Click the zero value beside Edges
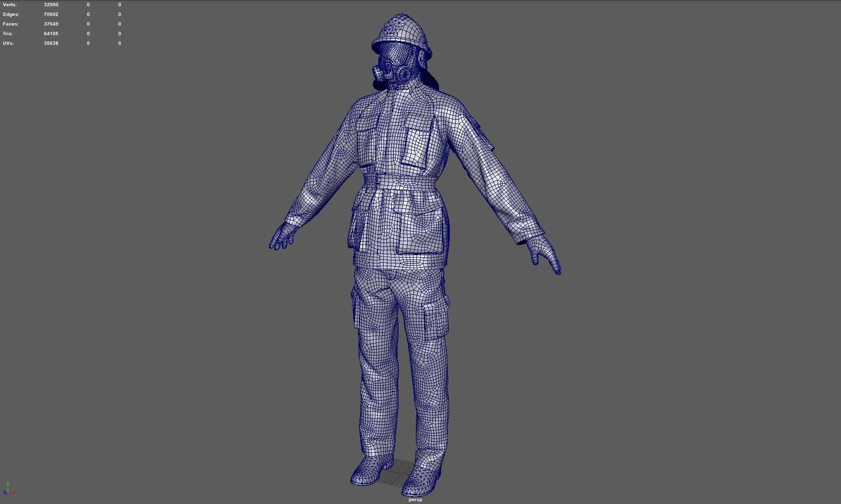 point(88,14)
